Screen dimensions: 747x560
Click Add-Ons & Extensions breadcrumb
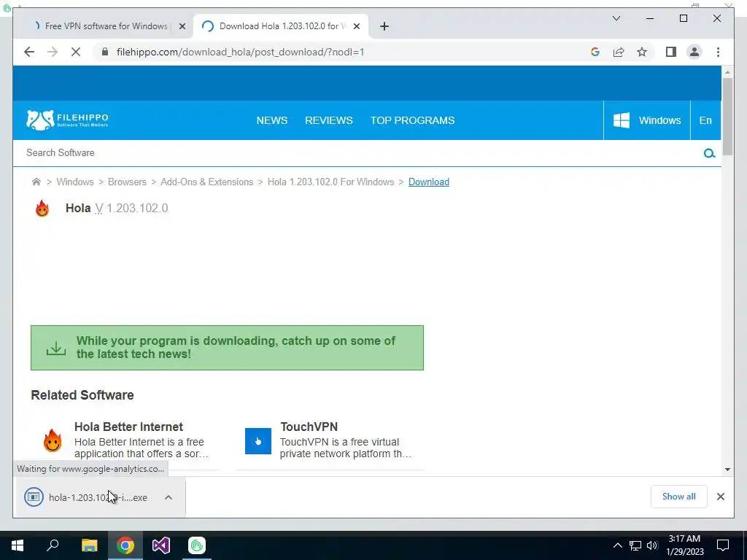point(206,182)
